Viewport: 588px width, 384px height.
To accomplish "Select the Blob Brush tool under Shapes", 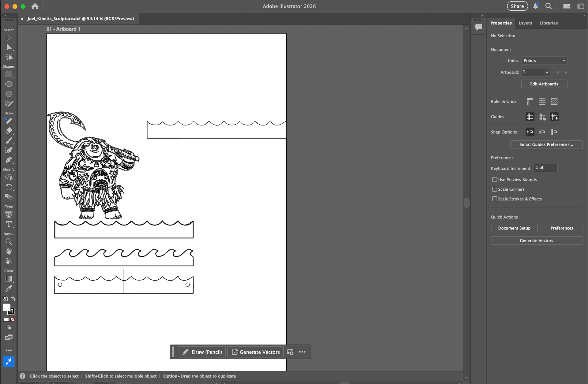I will 9,104.
